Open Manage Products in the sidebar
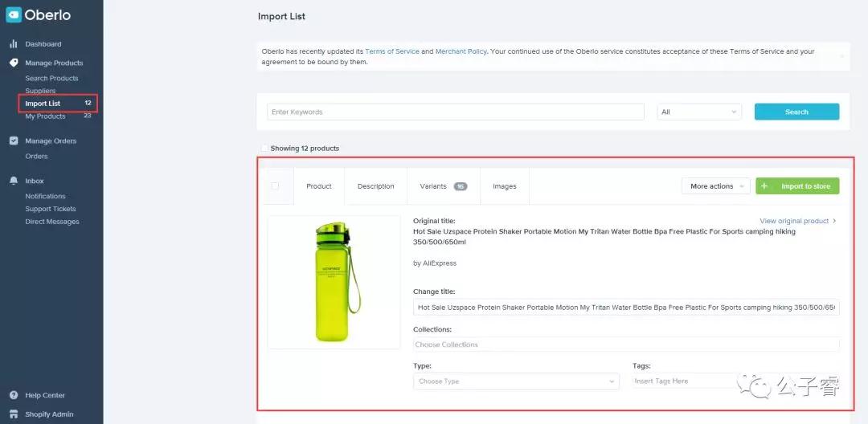The height and width of the screenshot is (424, 868). 54,63
